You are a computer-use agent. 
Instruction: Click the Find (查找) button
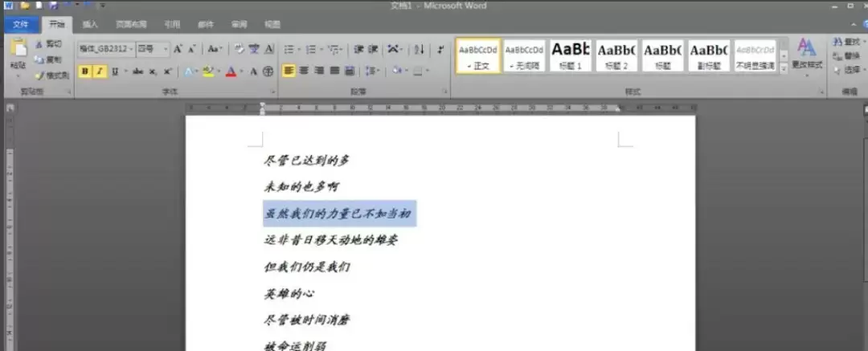coord(848,42)
